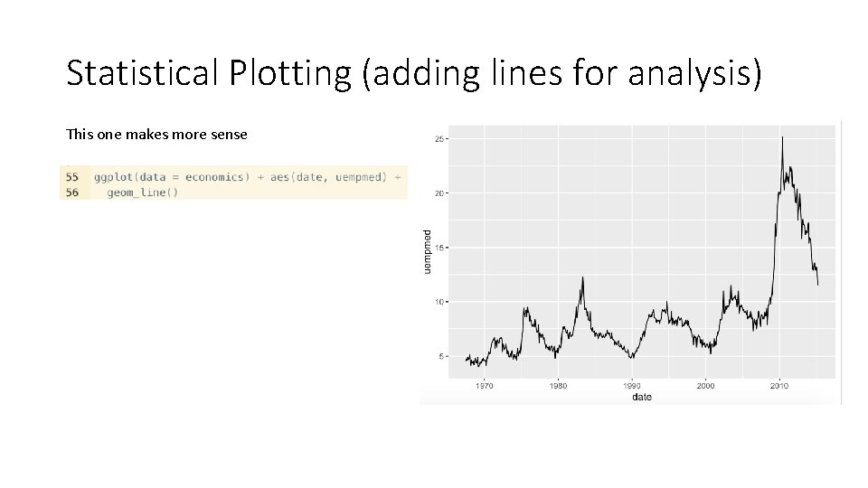The image size is (868, 488).
Task: Click the 2010 x-axis tick label
Action: 778,386
